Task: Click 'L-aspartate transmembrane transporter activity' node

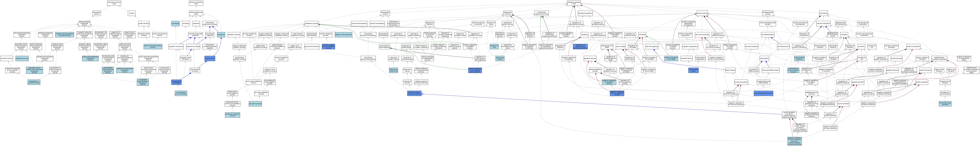Action: point(143,82)
